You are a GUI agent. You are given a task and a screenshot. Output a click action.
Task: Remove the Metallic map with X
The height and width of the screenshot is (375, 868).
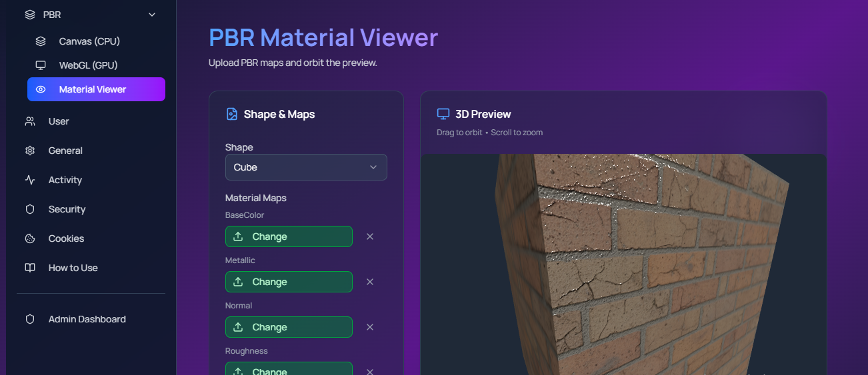[x=370, y=282]
